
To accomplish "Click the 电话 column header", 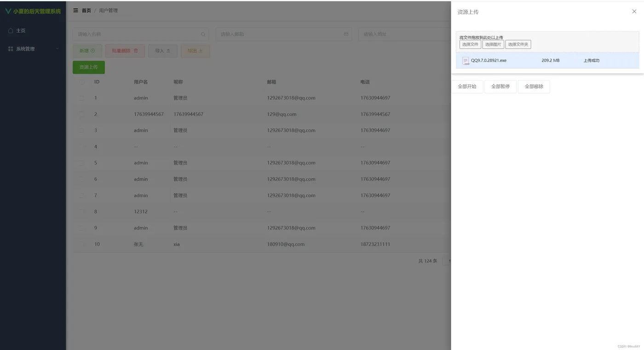I will pos(365,82).
